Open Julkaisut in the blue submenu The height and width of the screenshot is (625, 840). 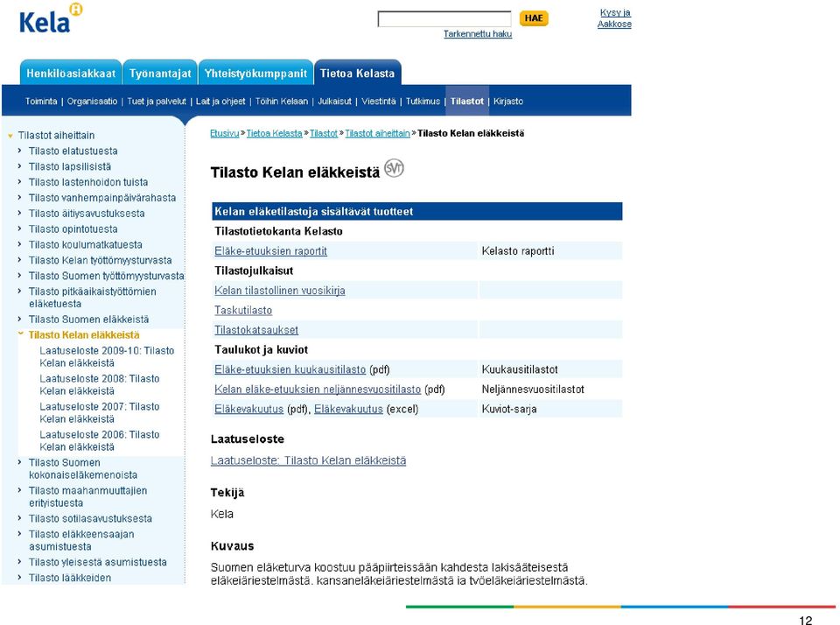coord(335,102)
